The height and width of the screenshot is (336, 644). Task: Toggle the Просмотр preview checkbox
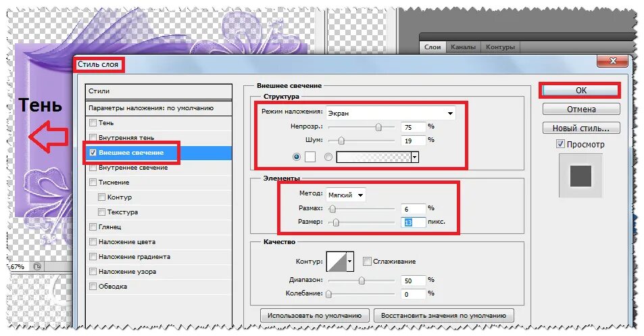[560, 144]
